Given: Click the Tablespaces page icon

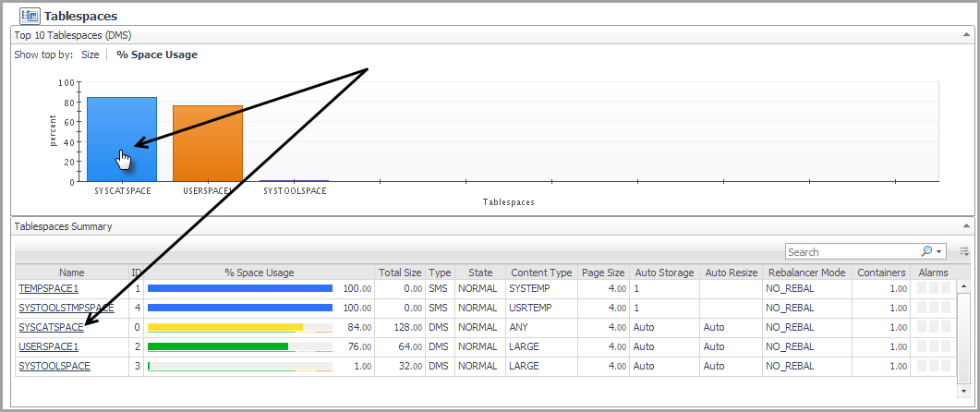Looking at the screenshot, I should (x=30, y=16).
